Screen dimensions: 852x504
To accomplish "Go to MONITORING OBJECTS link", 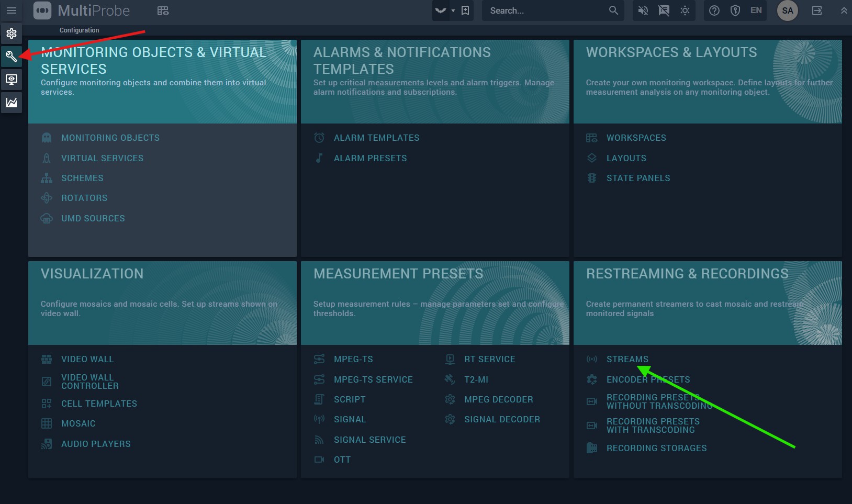I will 110,138.
